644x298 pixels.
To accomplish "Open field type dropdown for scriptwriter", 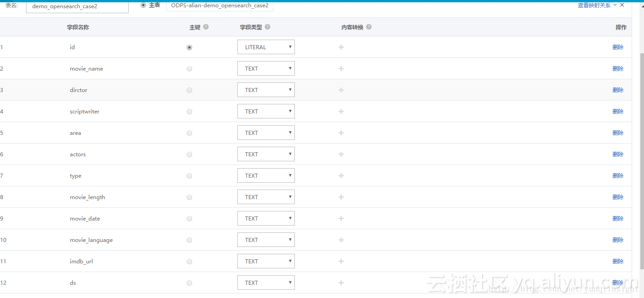I will [x=266, y=111].
